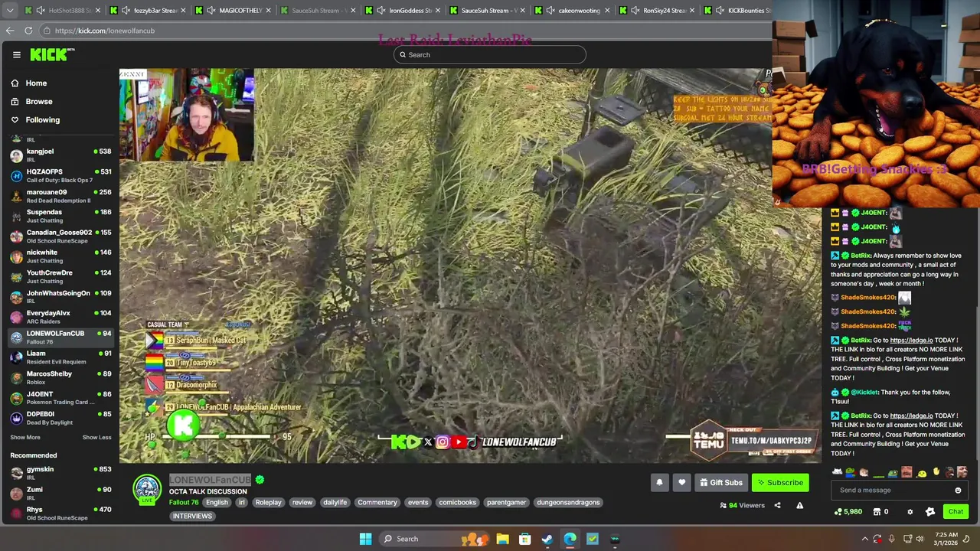This screenshot has width=980, height=551.
Task: Unmute the cakeonwooting tab audio
Action: (x=550, y=11)
